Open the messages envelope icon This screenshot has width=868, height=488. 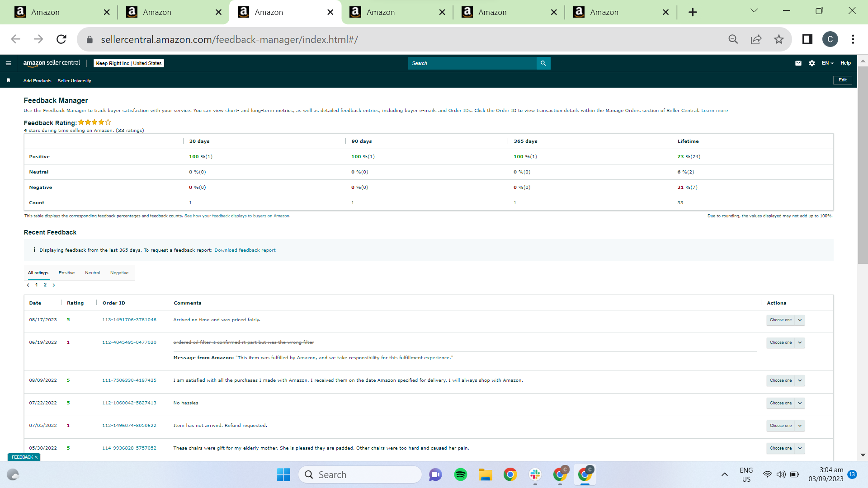pyautogui.click(x=798, y=63)
